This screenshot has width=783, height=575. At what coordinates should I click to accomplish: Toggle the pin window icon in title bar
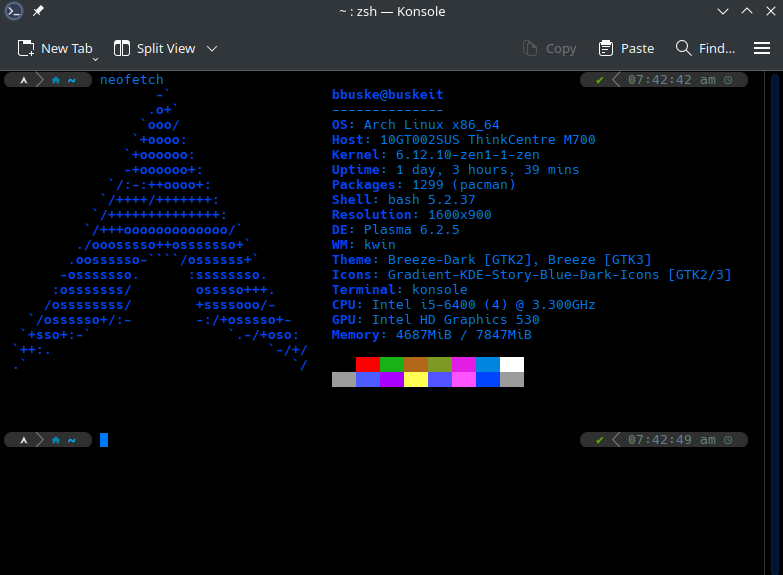coord(38,12)
